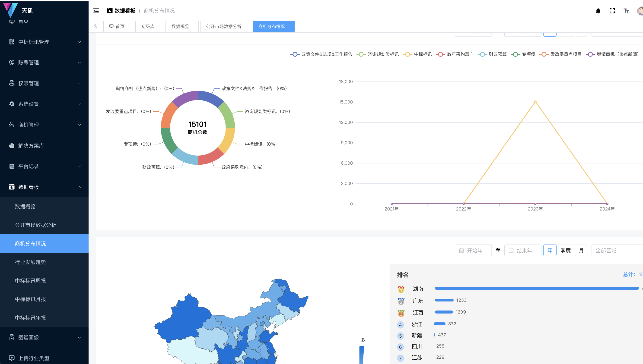
Task: Click the gold first-place medal for 湖南
Action: click(401, 289)
